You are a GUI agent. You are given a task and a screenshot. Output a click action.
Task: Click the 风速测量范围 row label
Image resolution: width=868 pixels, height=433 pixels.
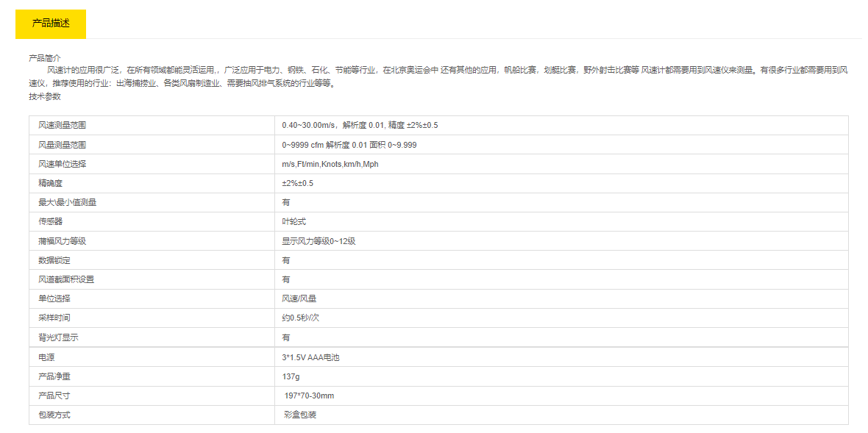coord(63,126)
